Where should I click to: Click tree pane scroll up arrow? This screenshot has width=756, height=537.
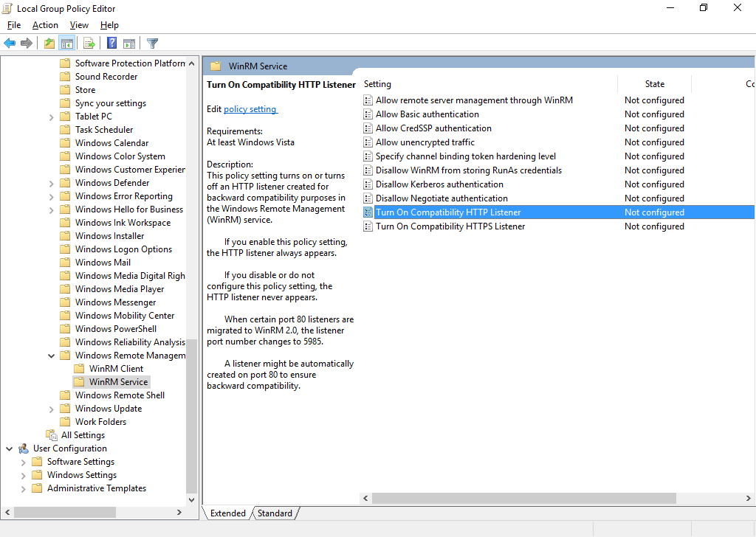pos(191,63)
